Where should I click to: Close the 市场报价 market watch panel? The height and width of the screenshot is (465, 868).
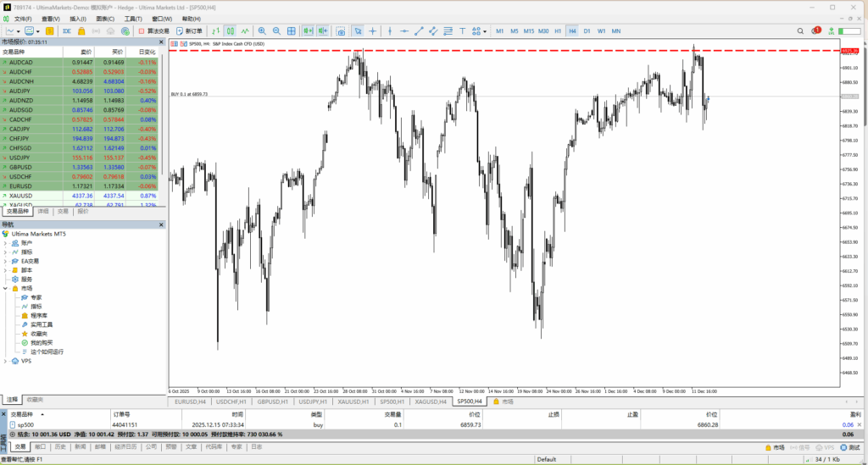coord(161,42)
